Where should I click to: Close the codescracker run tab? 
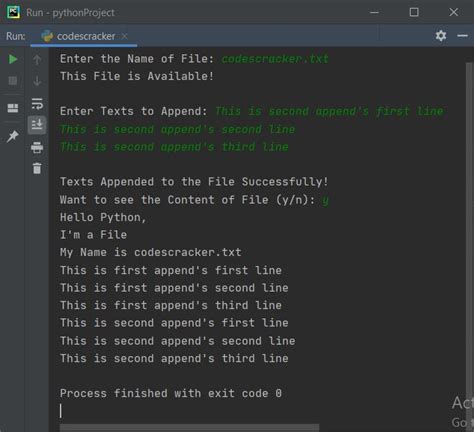[x=124, y=36]
